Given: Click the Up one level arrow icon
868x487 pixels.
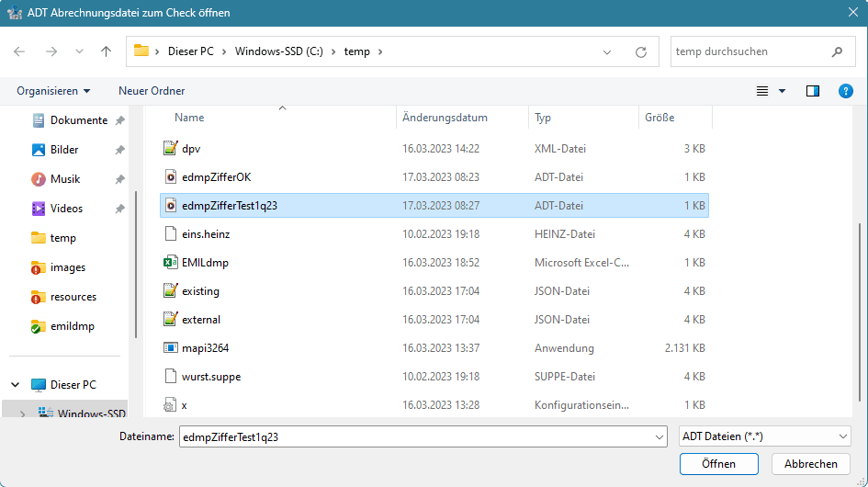Looking at the screenshot, I should click(106, 51).
